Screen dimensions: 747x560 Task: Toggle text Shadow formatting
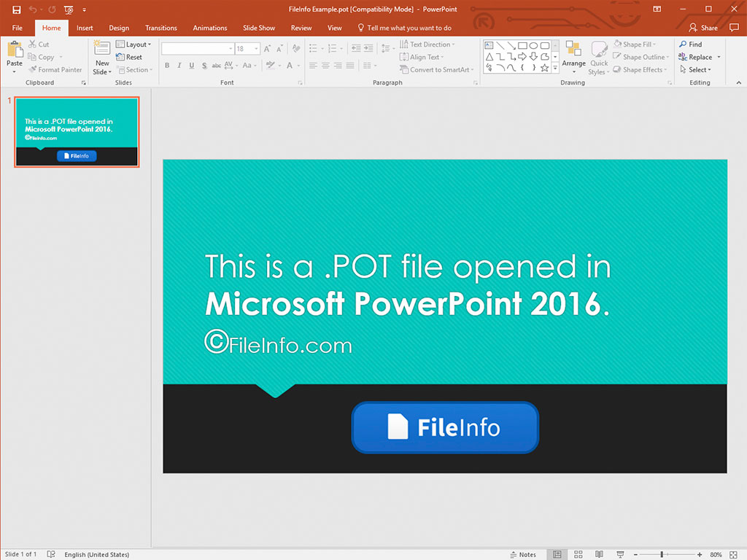204,65
